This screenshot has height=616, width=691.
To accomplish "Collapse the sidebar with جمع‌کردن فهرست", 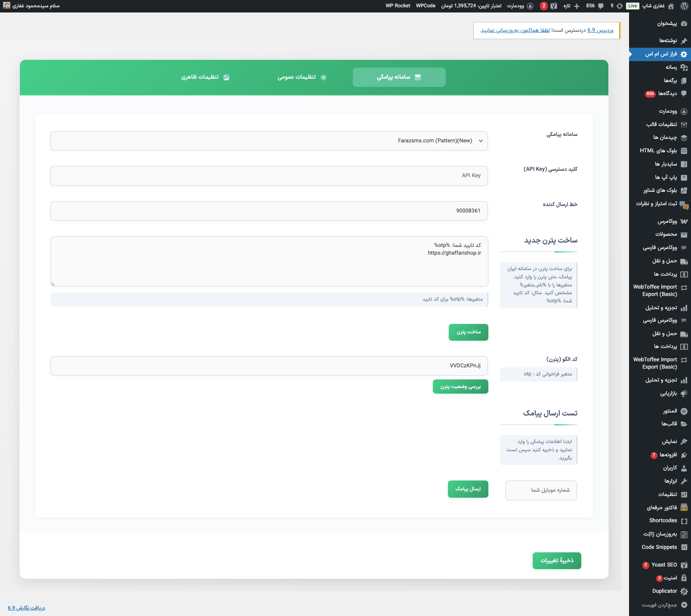I will click(684, 605).
